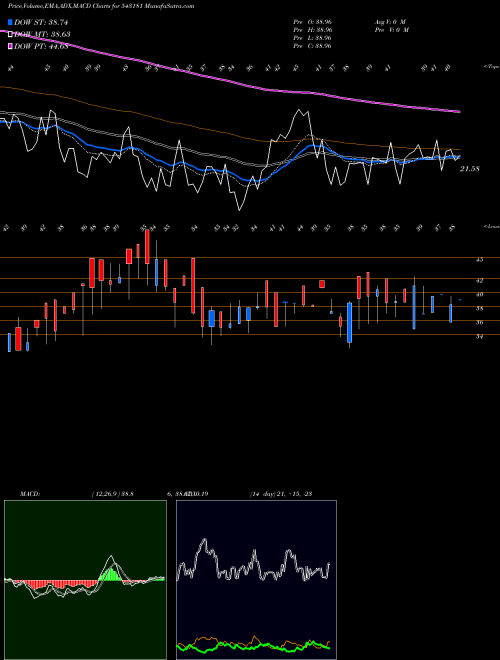Image resolution: width=500 pixels, height=660 pixels.
Task: Click the 21.58 price label
Action: click(470, 169)
